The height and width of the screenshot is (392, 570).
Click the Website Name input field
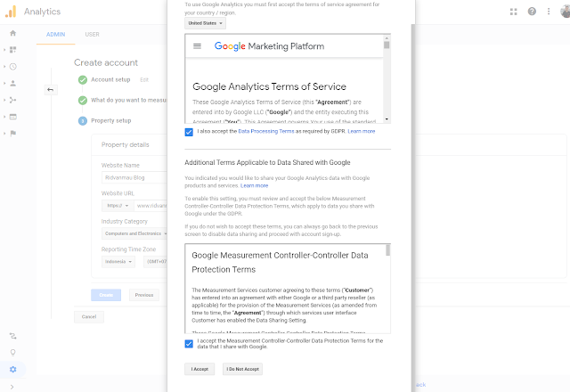134,177
